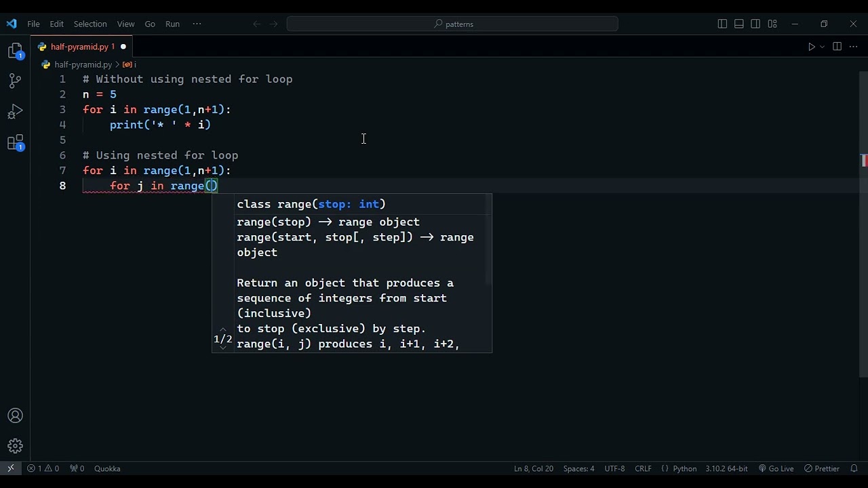Screen dimensions: 868x488
Task: Change indentation via Spaces: 4
Action: pos(578,468)
